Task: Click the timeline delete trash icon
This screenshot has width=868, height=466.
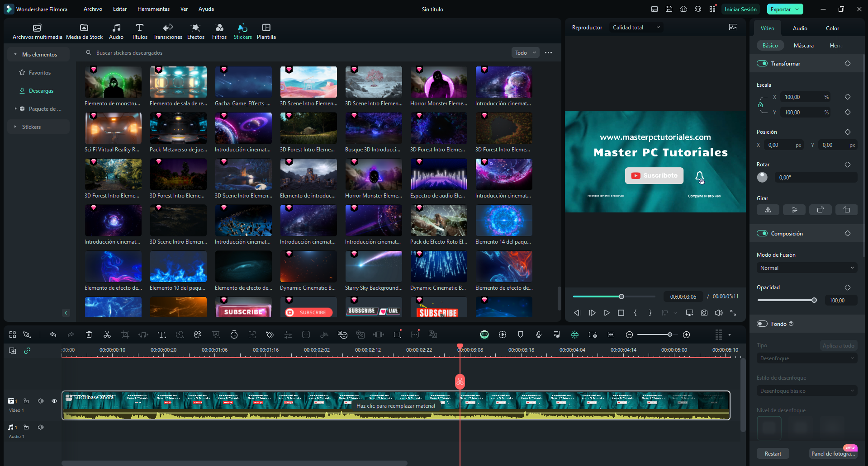Action: (89, 334)
